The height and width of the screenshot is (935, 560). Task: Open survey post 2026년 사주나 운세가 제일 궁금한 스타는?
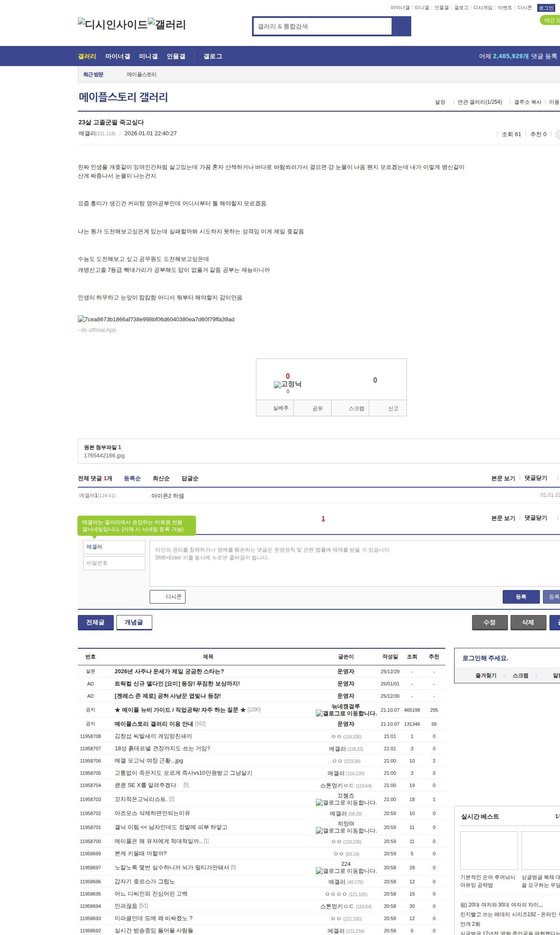pyautogui.click(x=169, y=671)
